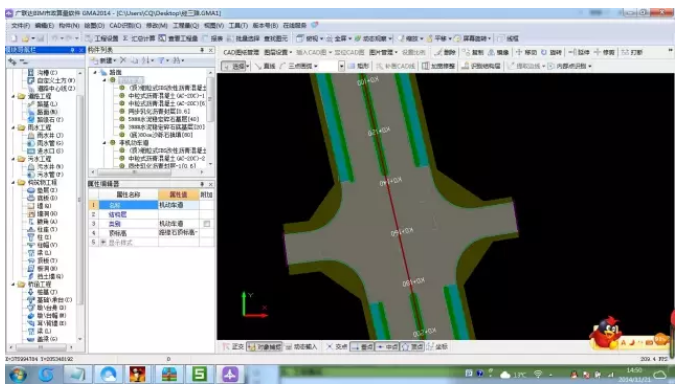Open the 工程量(Q) menu
Viewport: 682px width, 389px height.
(x=186, y=26)
